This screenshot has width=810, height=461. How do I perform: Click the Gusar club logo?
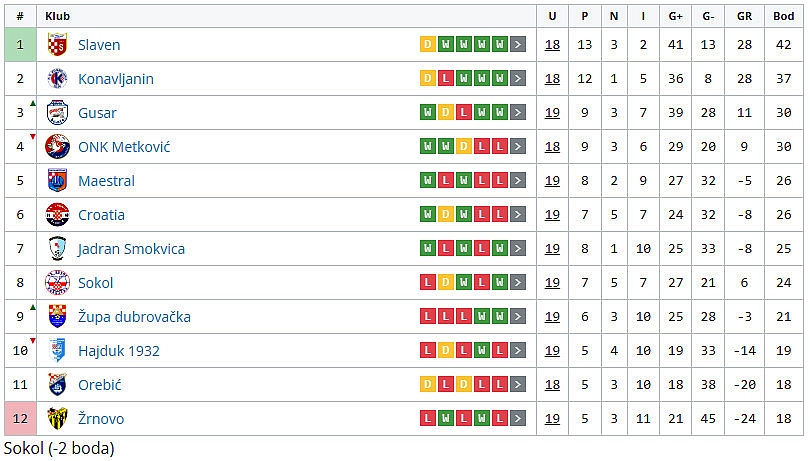click(x=57, y=113)
